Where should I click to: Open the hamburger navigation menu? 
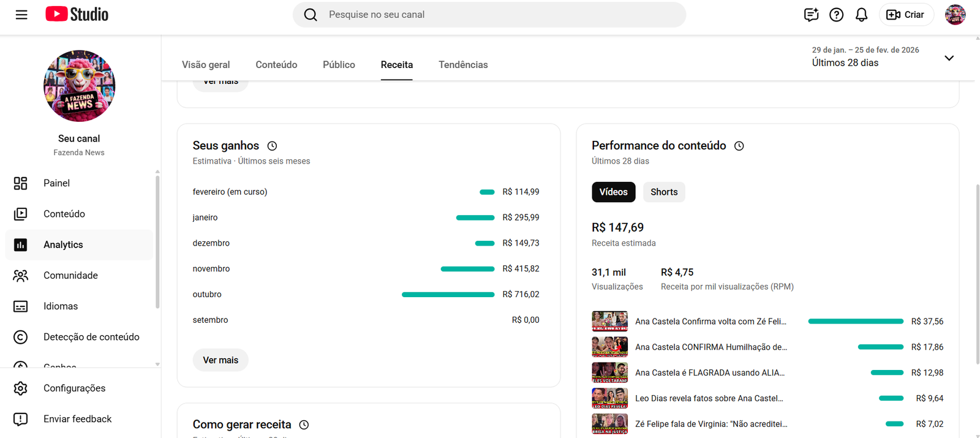pyautogui.click(x=21, y=15)
